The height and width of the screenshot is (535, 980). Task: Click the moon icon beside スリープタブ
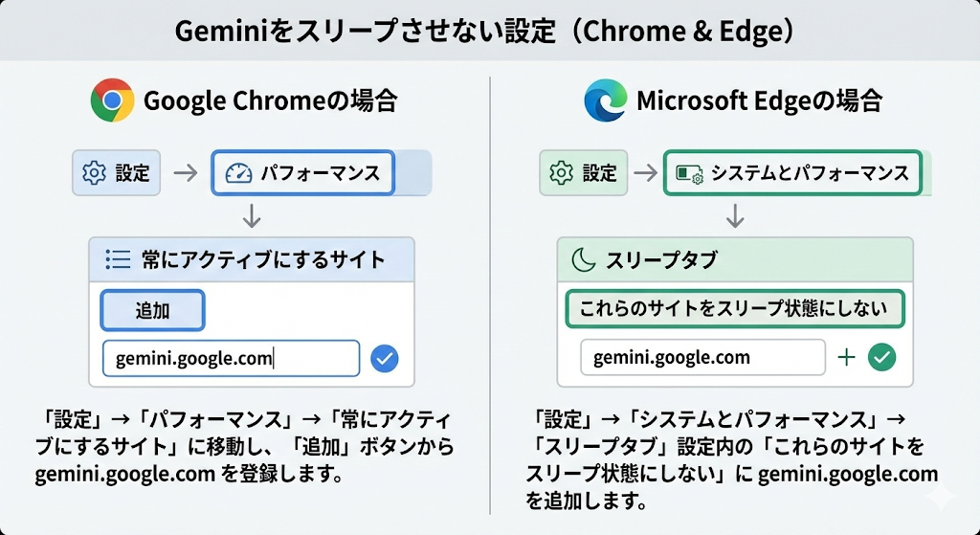pos(583,259)
